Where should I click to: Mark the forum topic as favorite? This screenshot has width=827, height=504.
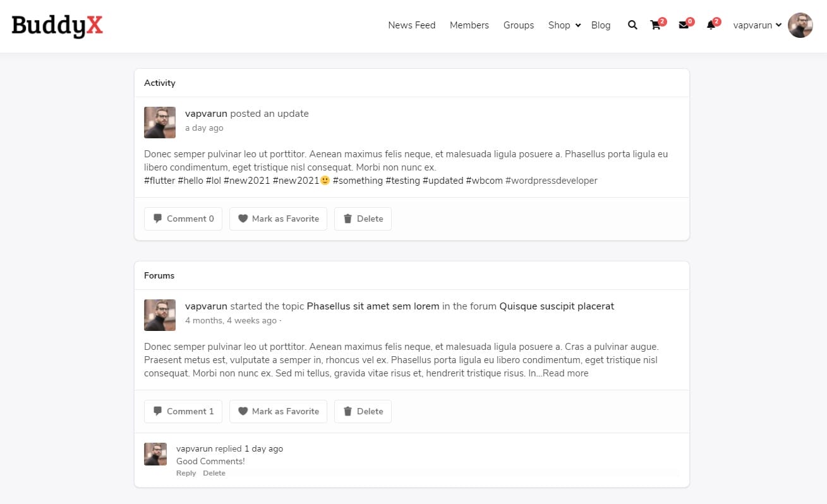coord(278,411)
